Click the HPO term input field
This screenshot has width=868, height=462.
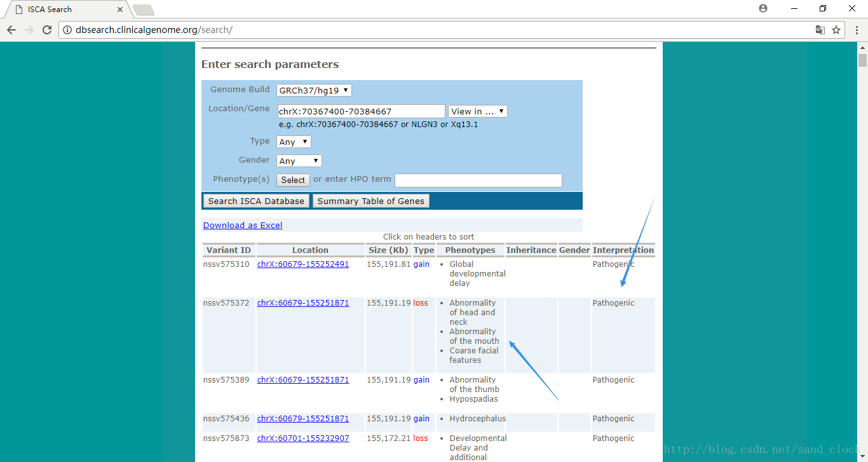[x=478, y=180]
